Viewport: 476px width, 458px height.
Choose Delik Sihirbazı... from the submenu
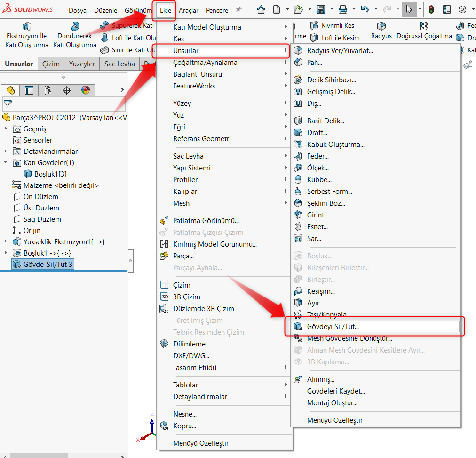(375, 80)
